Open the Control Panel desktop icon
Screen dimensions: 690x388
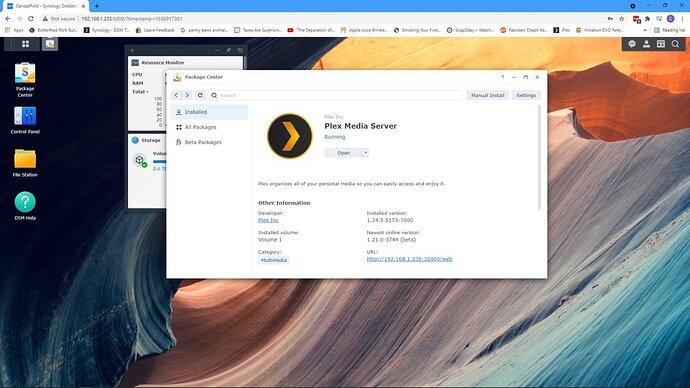(x=25, y=120)
